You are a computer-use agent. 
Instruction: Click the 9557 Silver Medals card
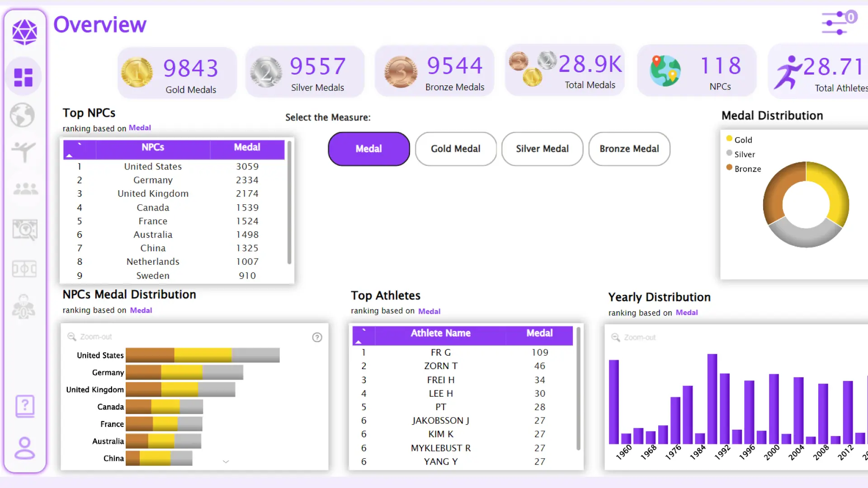point(305,71)
